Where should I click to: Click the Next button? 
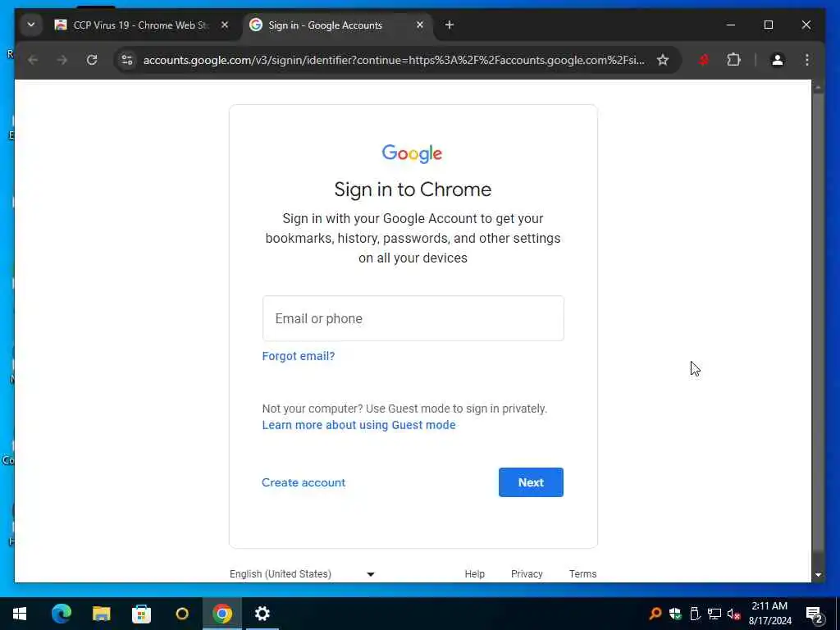coord(531,482)
